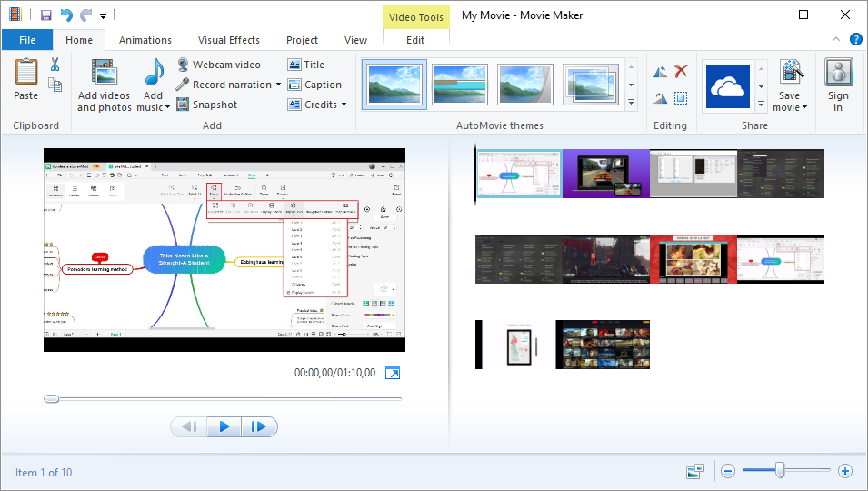The image size is (868, 491).
Task: Switch to the View tab
Action: click(x=355, y=40)
